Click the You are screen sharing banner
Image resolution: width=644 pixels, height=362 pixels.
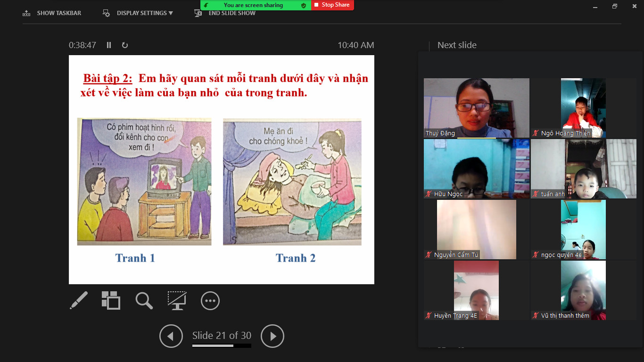coord(253,5)
